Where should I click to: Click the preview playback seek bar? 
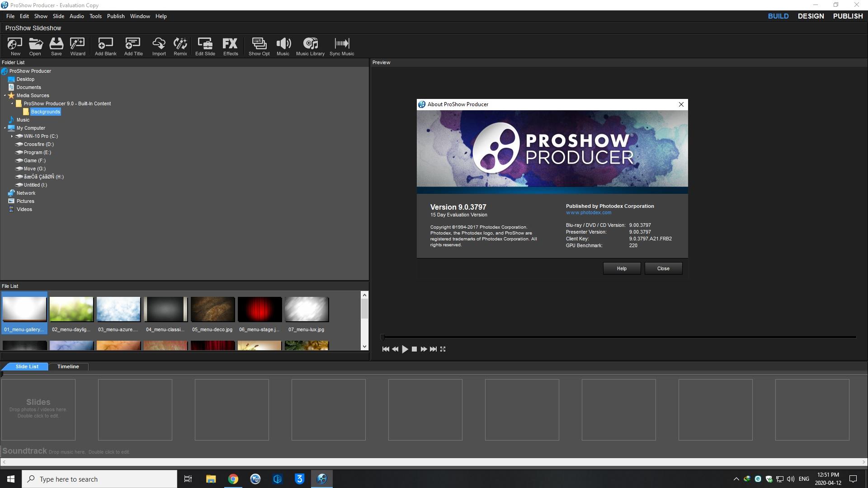(x=619, y=337)
